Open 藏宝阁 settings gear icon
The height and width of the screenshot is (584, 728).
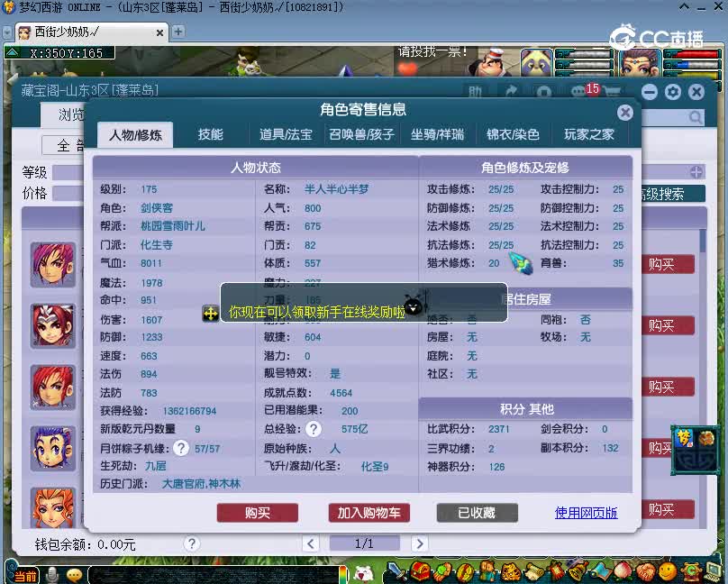(673, 92)
